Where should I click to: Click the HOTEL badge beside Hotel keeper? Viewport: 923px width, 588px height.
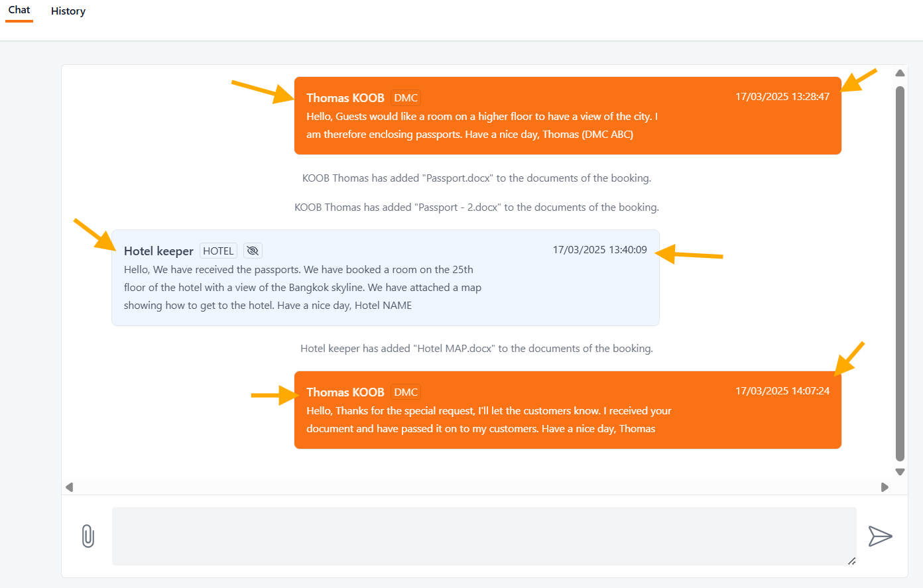(218, 251)
